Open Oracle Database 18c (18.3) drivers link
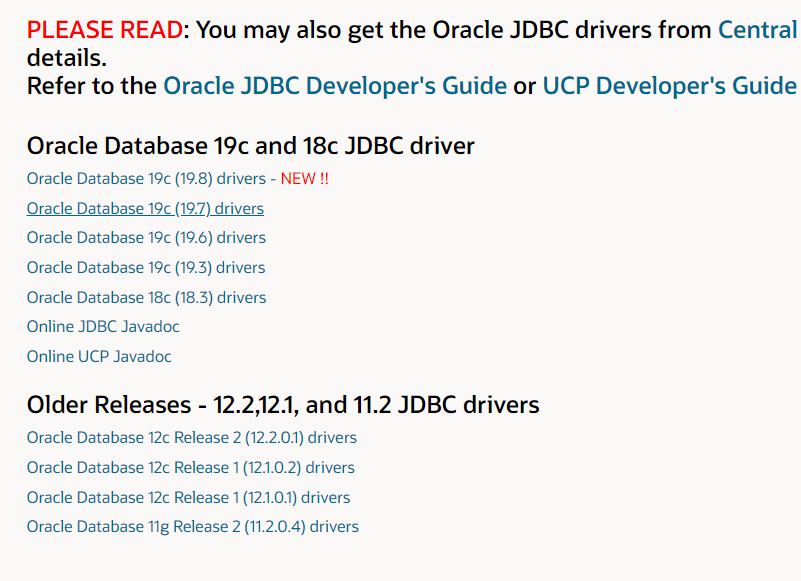The width and height of the screenshot is (801, 581). point(146,297)
